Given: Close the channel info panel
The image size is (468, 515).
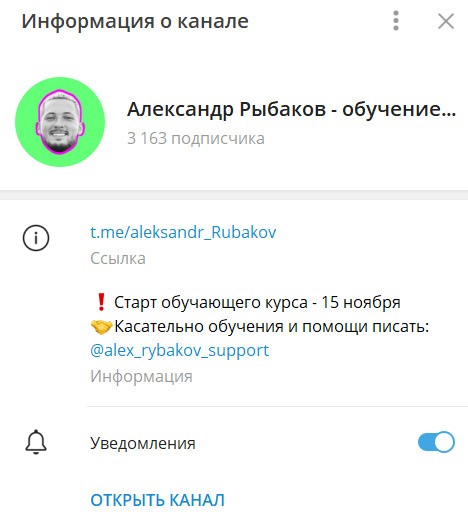Looking at the screenshot, I should 446,21.
